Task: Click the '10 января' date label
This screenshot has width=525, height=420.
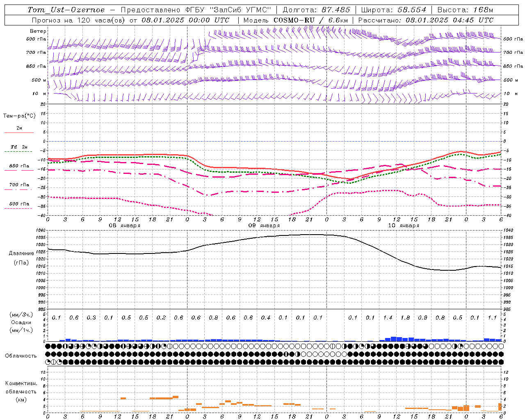Action: tap(404, 226)
